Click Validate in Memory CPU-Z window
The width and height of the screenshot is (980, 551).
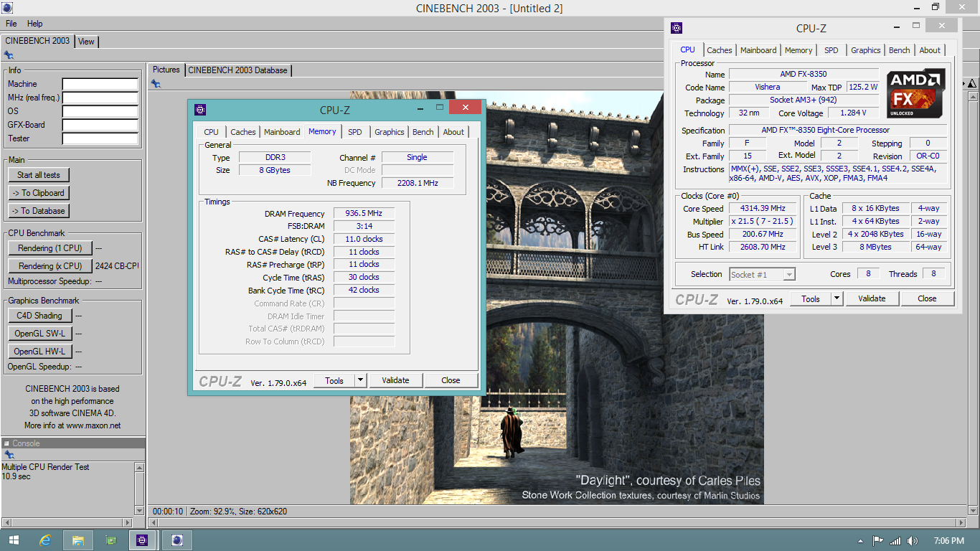(395, 380)
